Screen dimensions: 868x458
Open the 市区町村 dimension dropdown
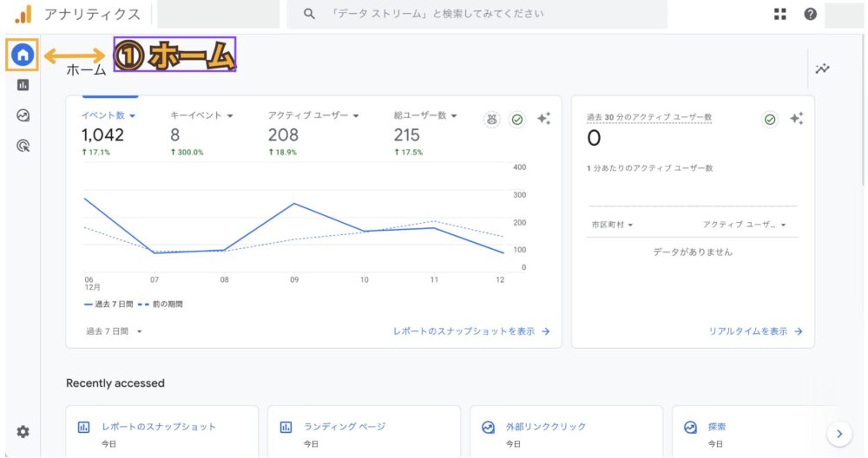click(612, 225)
